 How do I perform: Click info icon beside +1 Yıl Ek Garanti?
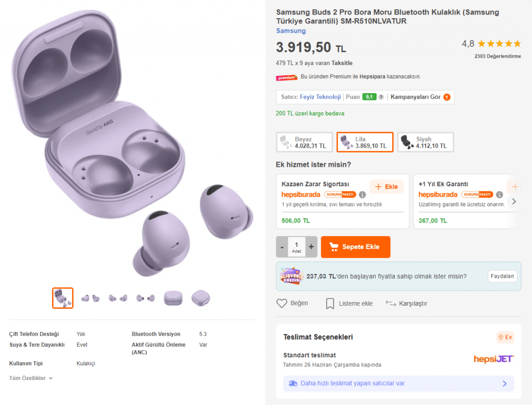[x=499, y=194]
